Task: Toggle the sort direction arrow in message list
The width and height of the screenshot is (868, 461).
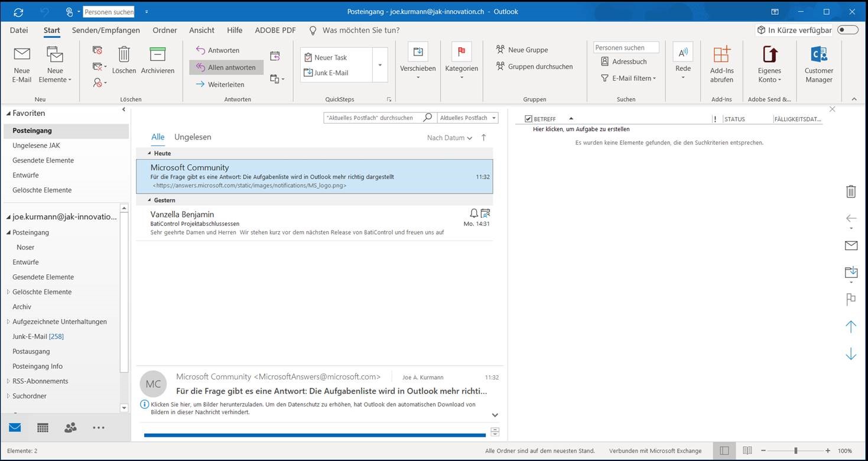Action: click(484, 138)
